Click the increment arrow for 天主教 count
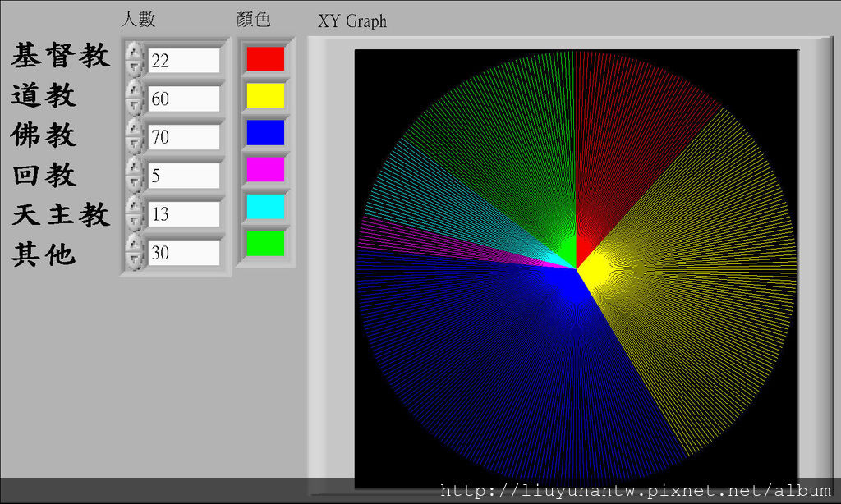Viewport: 841px width, 504px height. click(x=134, y=206)
